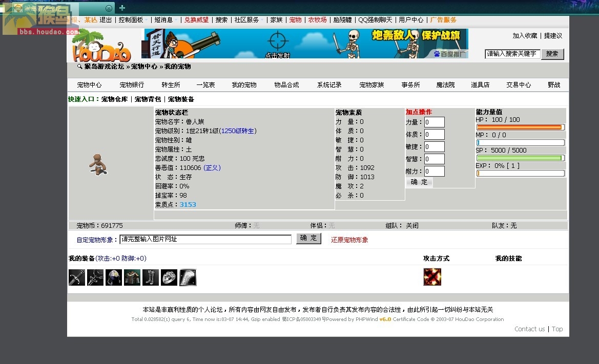
Task: Click 确定 beside image URL field
Action: [308, 238]
